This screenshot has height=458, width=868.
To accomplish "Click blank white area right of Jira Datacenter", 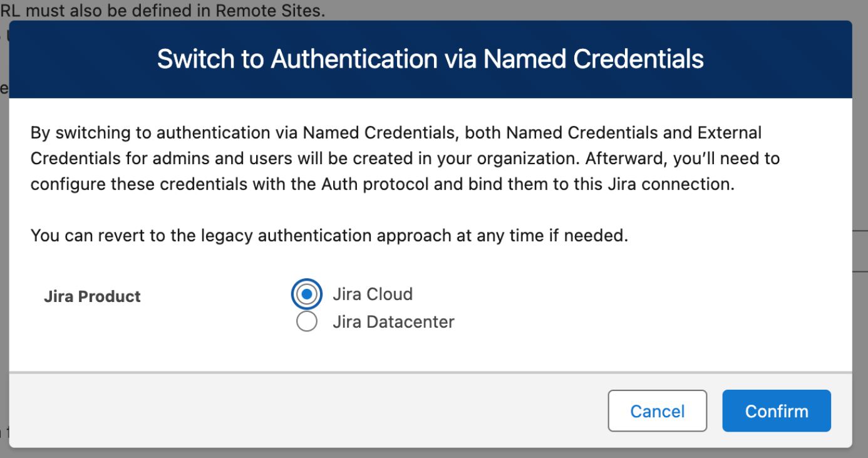I will (x=626, y=322).
